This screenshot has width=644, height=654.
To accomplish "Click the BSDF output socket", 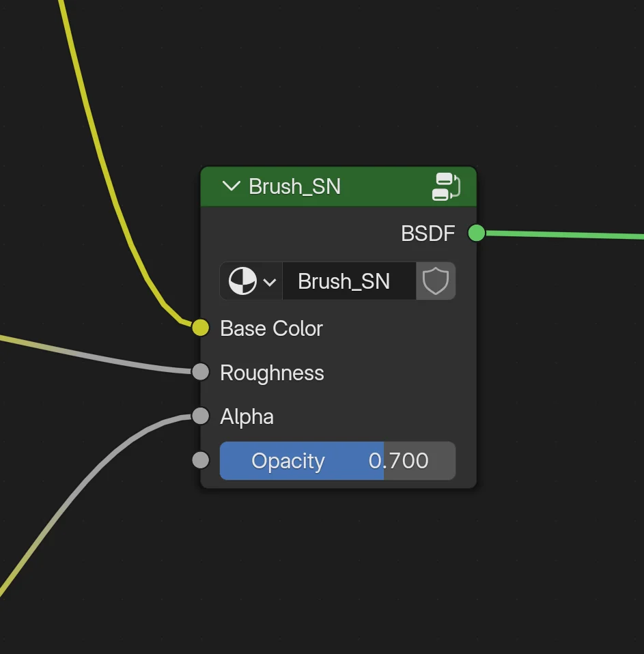I will (476, 233).
